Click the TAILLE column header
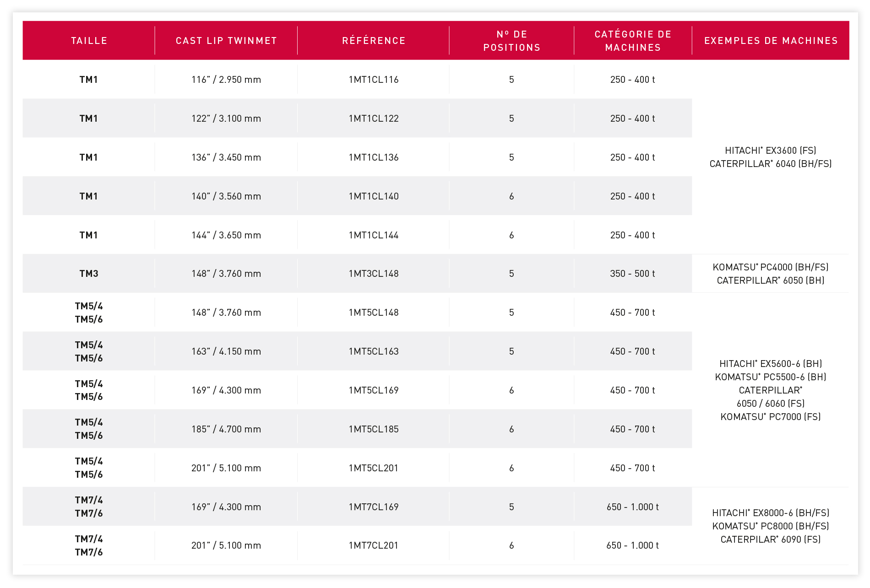 coord(89,41)
